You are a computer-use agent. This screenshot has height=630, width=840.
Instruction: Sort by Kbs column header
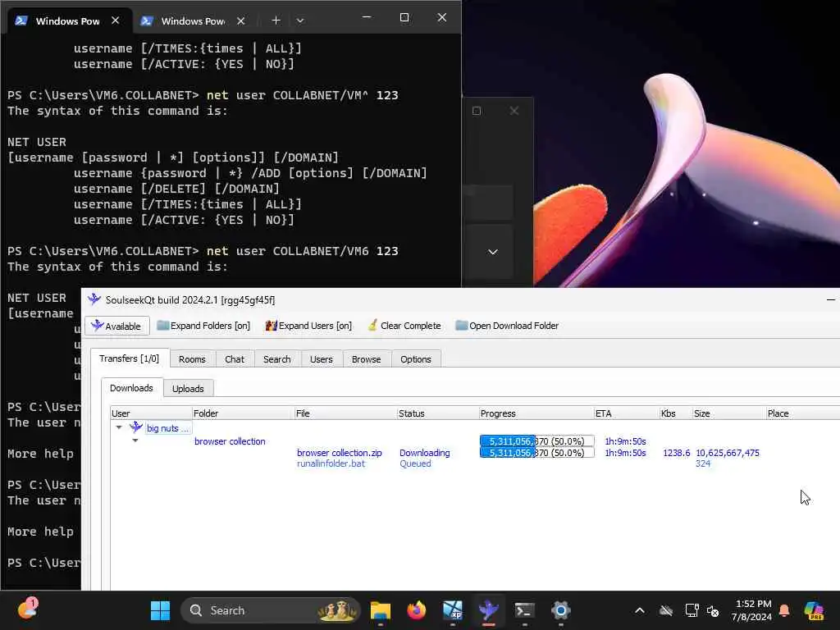point(676,413)
